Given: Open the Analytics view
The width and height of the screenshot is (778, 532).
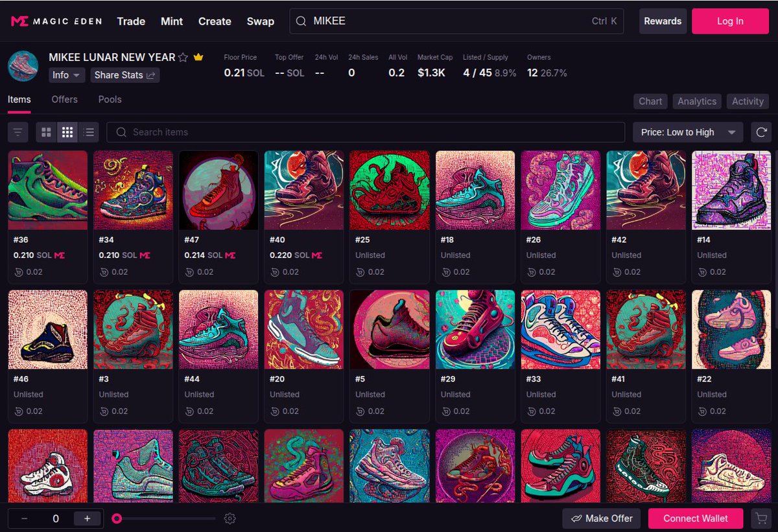Looking at the screenshot, I should point(697,101).
